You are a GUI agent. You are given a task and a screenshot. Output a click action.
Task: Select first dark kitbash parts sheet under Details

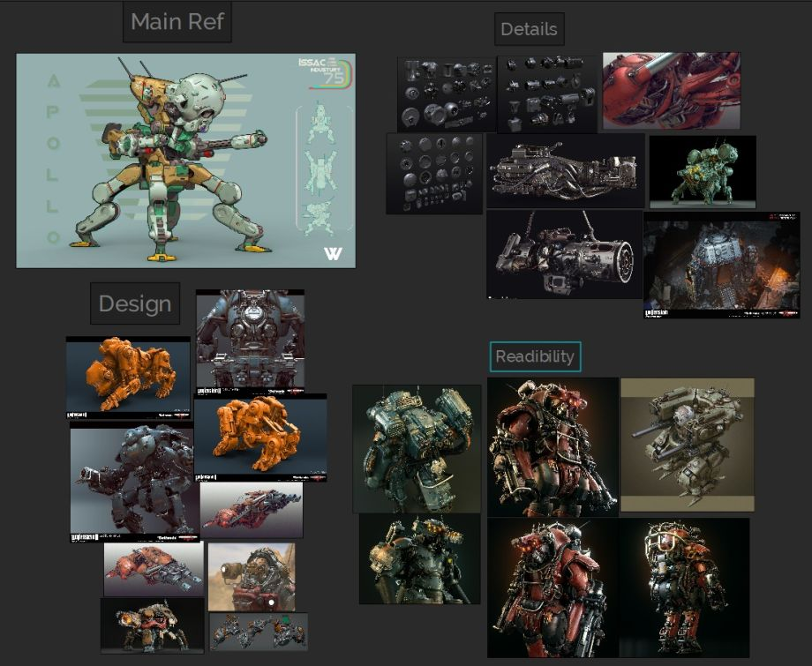pyautogui.click(x=446, y=94)
